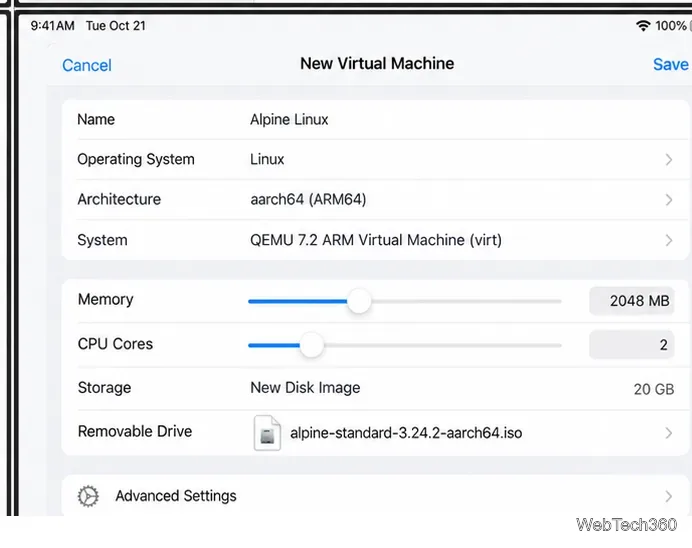Select QEMU 7.2 ARM Virtual Machine value

(x=376, y=240)
